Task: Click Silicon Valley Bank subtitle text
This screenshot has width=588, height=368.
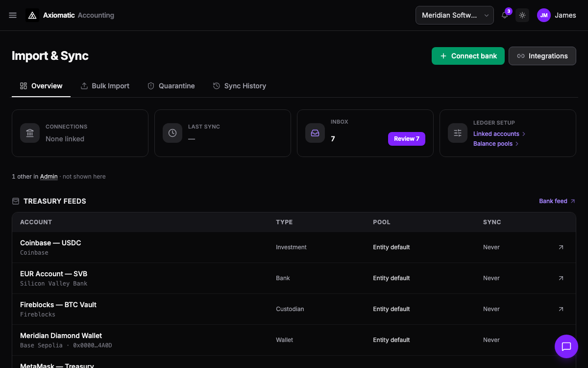Action: (x=54, y=284)
